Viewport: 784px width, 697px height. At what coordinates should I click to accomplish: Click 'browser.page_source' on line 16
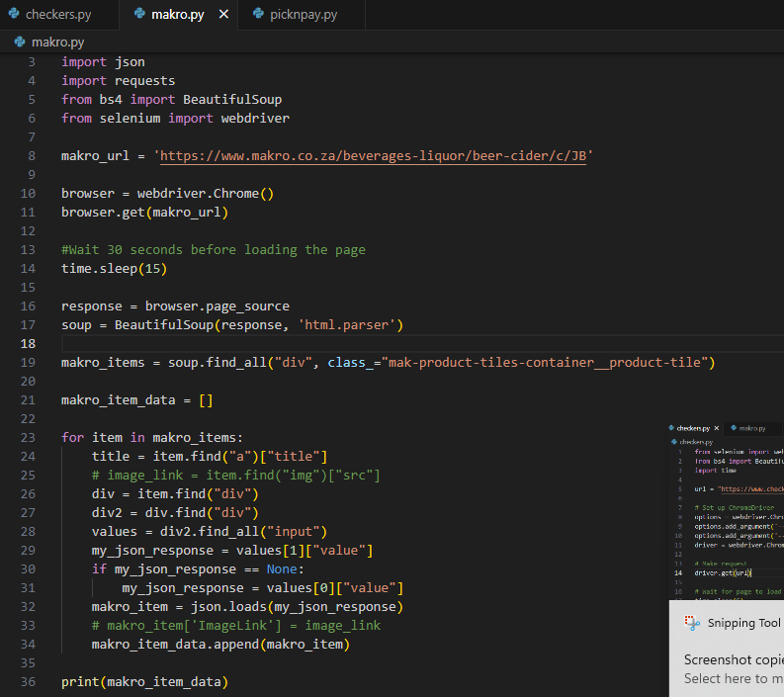tap(217, 306)
